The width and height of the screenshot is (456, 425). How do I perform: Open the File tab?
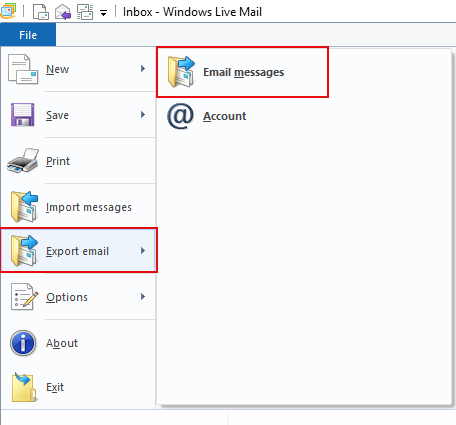tap(28, 35)
